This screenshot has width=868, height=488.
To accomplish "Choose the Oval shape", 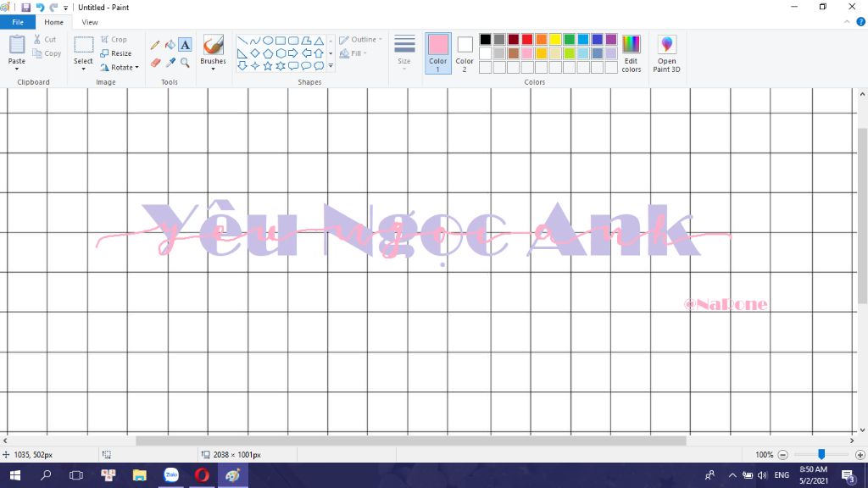I will tap(267, 41).
